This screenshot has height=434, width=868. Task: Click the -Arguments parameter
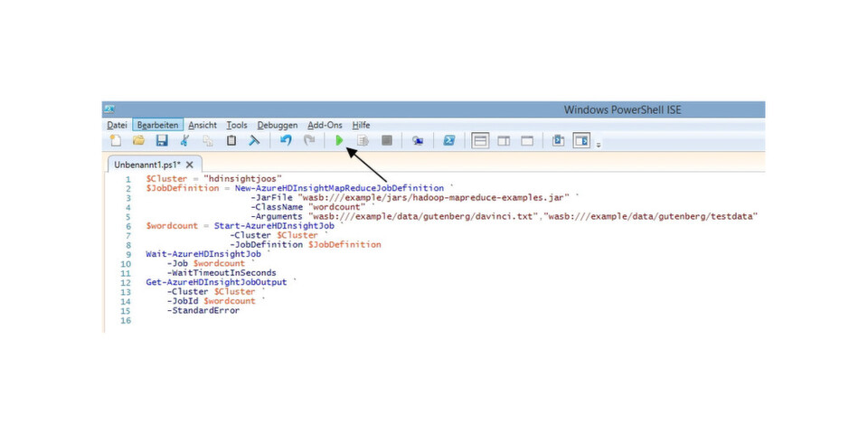[x=277, y=216]
